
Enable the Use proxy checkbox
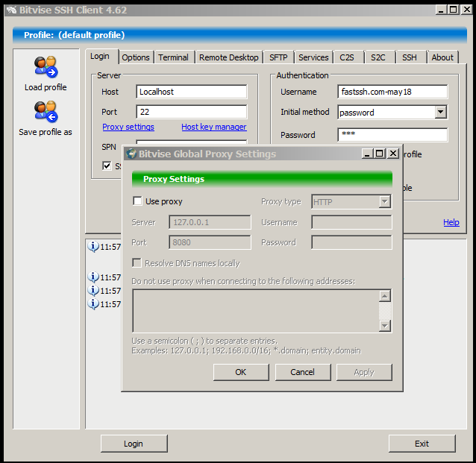[137, 201]
